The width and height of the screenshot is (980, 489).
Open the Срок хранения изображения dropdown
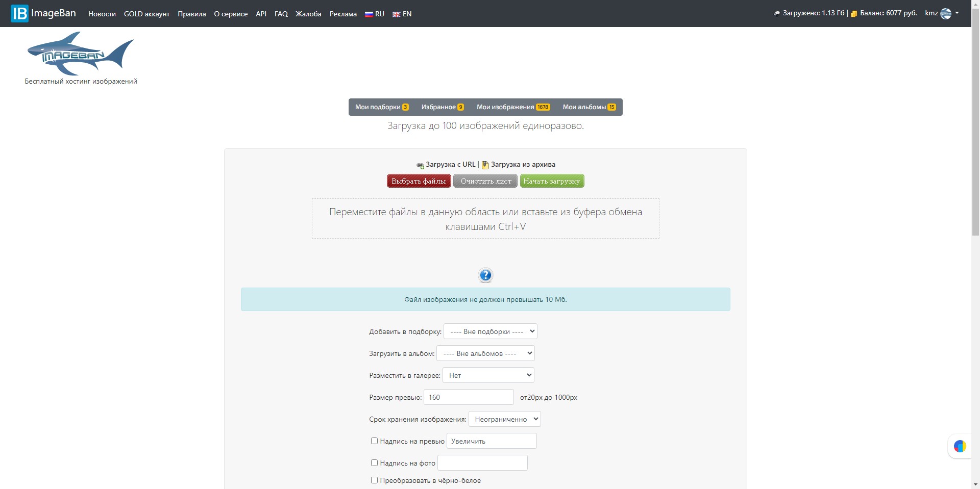505,419
